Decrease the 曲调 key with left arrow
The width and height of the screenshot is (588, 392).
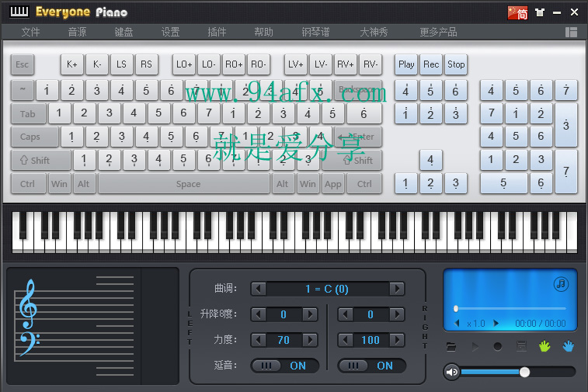point(258,289)
